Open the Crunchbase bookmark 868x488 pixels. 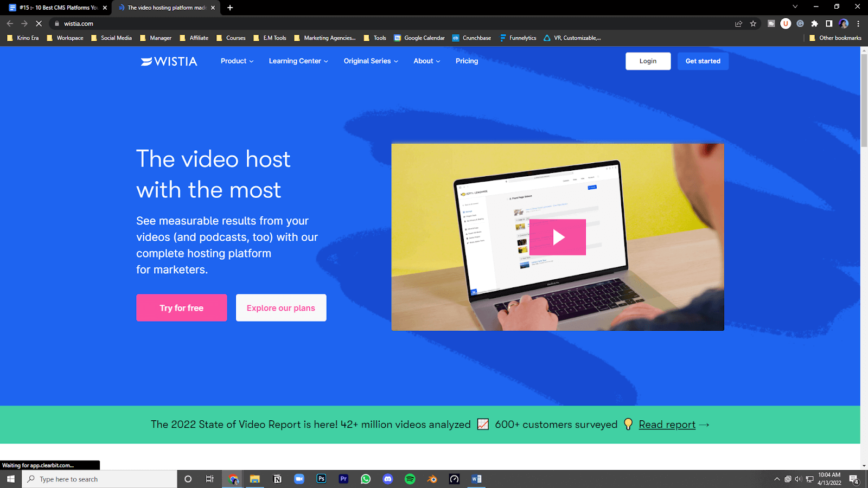[471, 38]
